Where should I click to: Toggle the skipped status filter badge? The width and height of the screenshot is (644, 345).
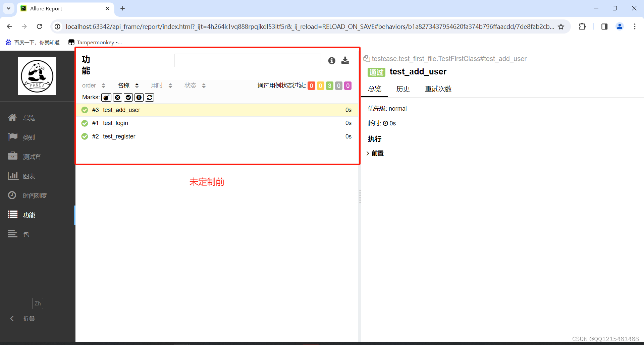pyautogui.click(x=339, y=86)
